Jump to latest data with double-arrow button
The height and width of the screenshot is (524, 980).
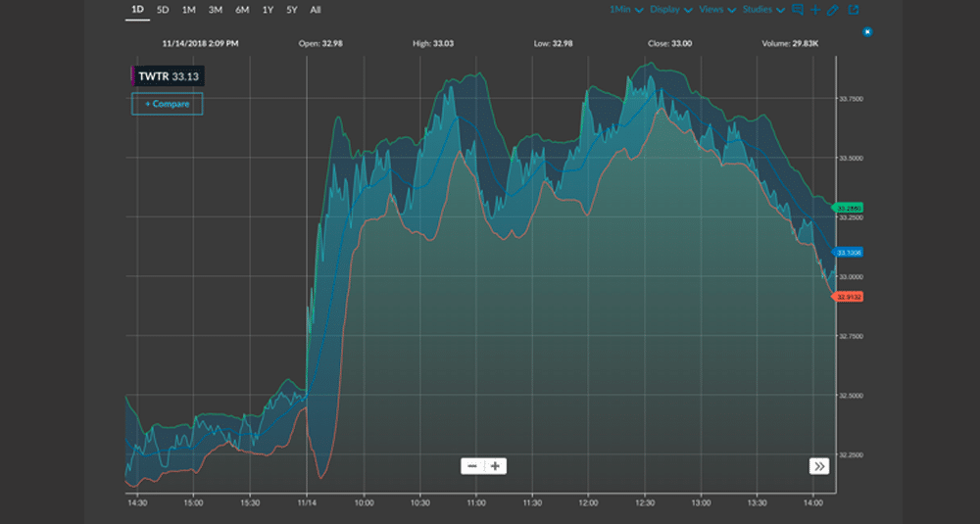tap(818, 466)
